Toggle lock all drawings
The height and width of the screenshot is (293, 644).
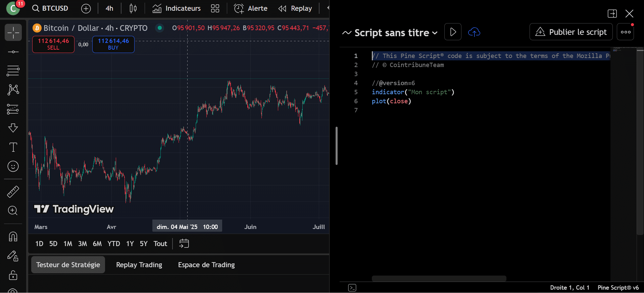click(x=13, y=275)
